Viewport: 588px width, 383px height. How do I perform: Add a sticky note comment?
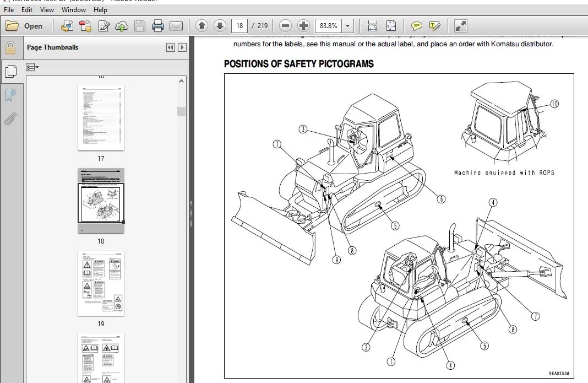[x=417, y=25]
